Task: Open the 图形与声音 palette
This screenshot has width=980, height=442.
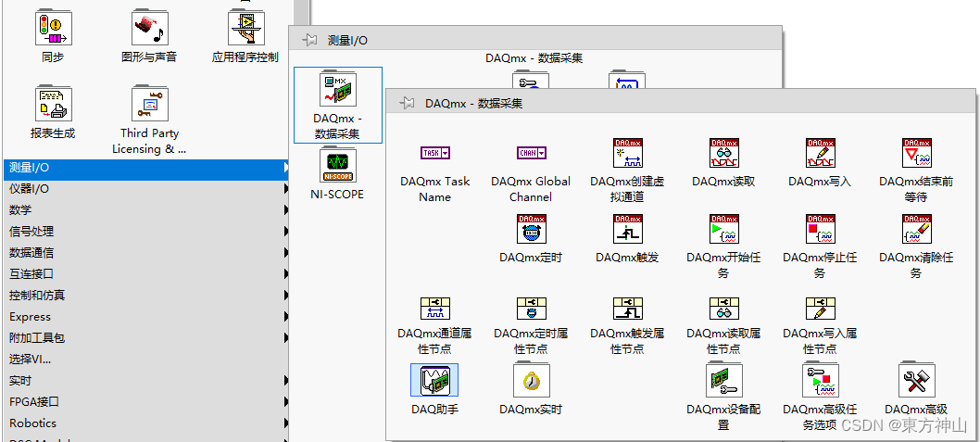Action: point(149,29)
